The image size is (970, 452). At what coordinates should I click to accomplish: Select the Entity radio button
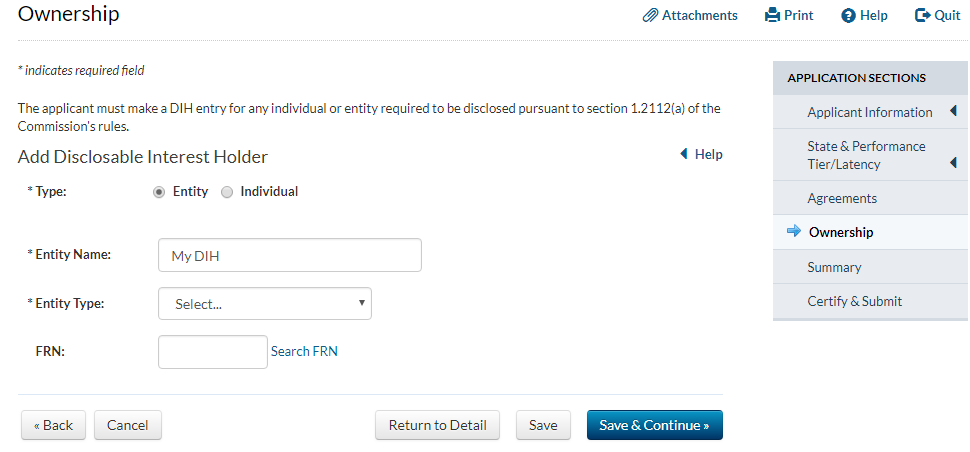(x=159, y=192)
